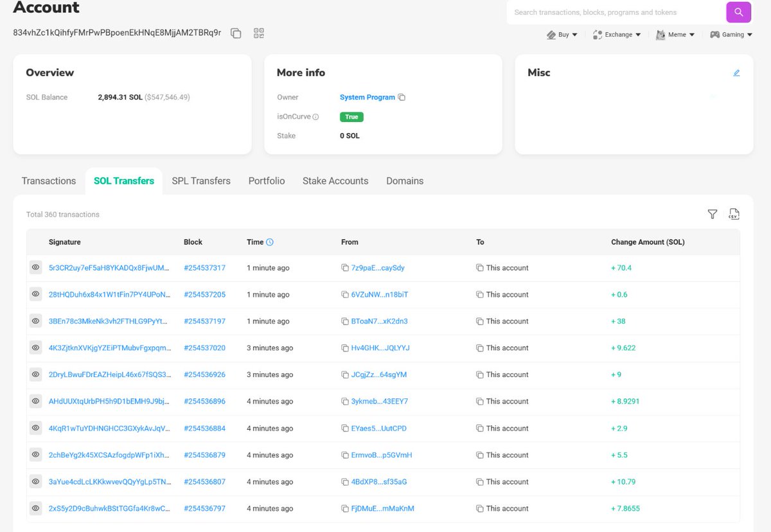Click the search transactions input field

[616, 12]
